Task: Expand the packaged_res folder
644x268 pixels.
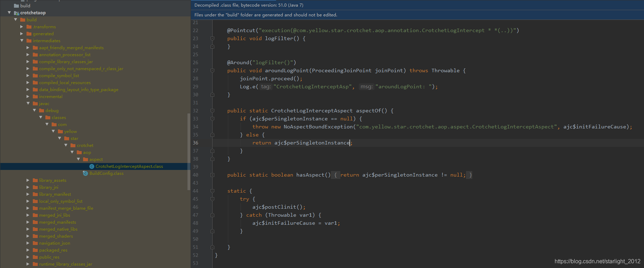Action: pos(28,250)
